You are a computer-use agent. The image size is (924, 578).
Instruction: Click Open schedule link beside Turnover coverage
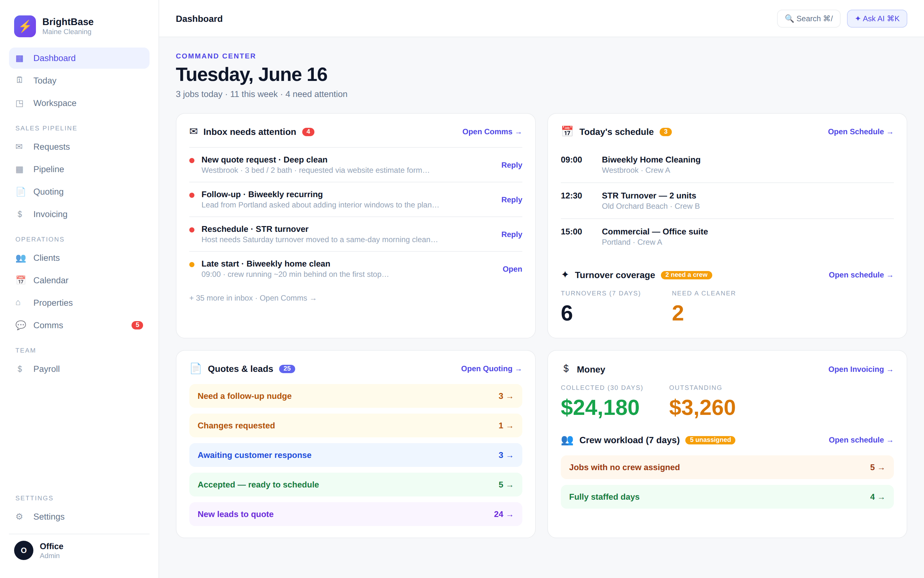click(860, 275)
